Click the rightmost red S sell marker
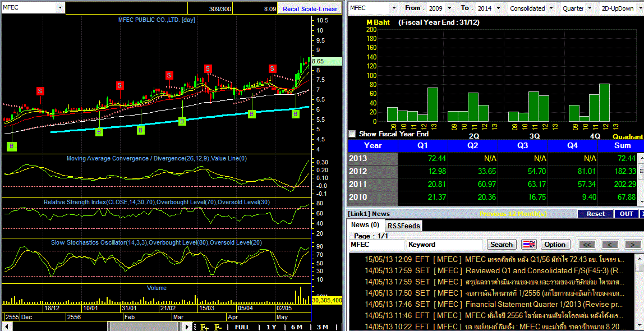This screenshot has width=644, height=331. pyautogui.click(x=272, y=68)
